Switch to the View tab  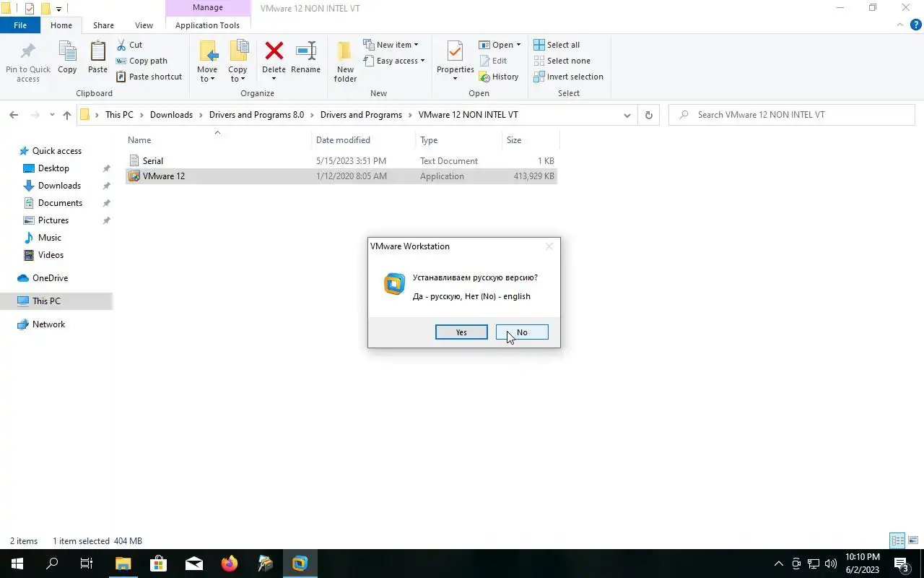(x=144, y=25)
